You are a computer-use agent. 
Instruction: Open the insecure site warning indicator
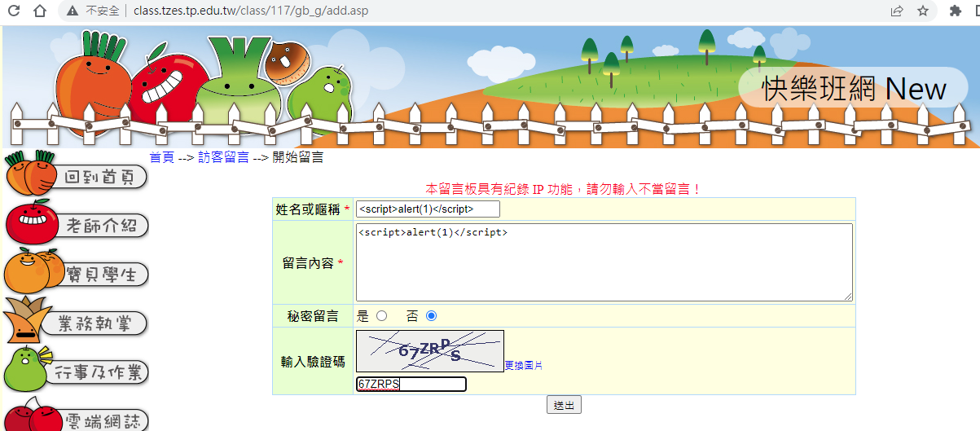coord(95,11)
